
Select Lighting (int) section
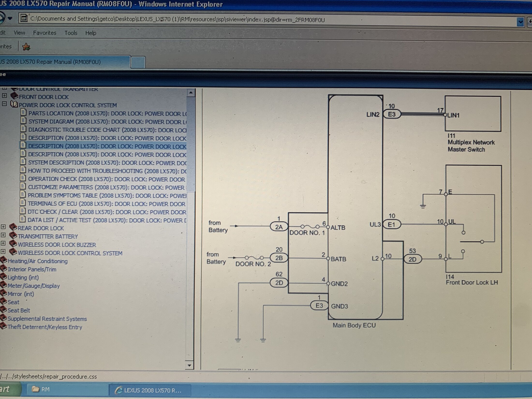pos(23,278)
